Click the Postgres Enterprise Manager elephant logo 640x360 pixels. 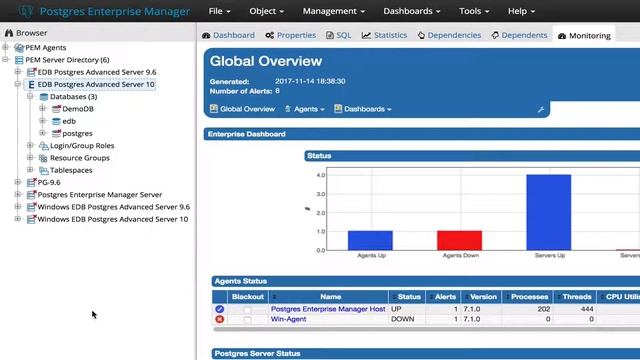pos(25,11)
